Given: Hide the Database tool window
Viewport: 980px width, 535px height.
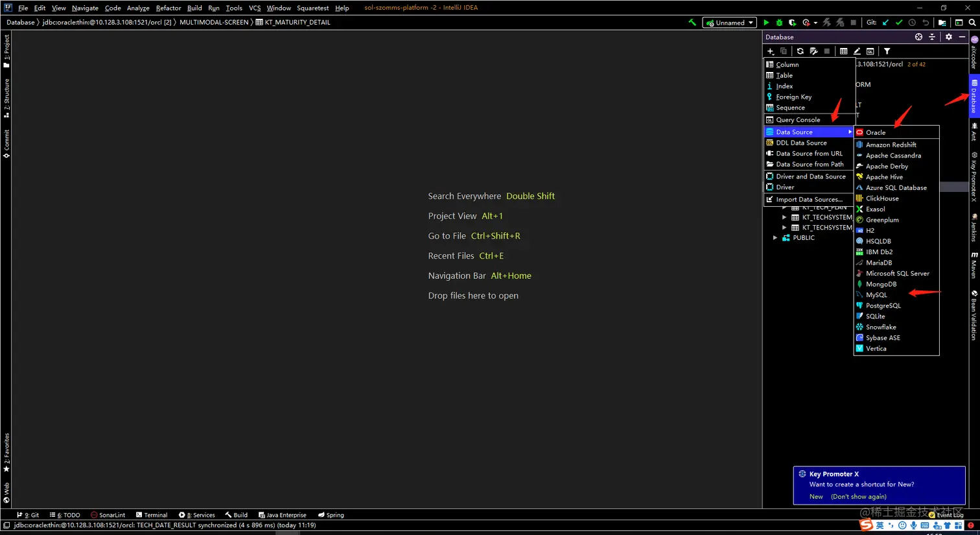Looking at the screenshot, I should point(962,37).
